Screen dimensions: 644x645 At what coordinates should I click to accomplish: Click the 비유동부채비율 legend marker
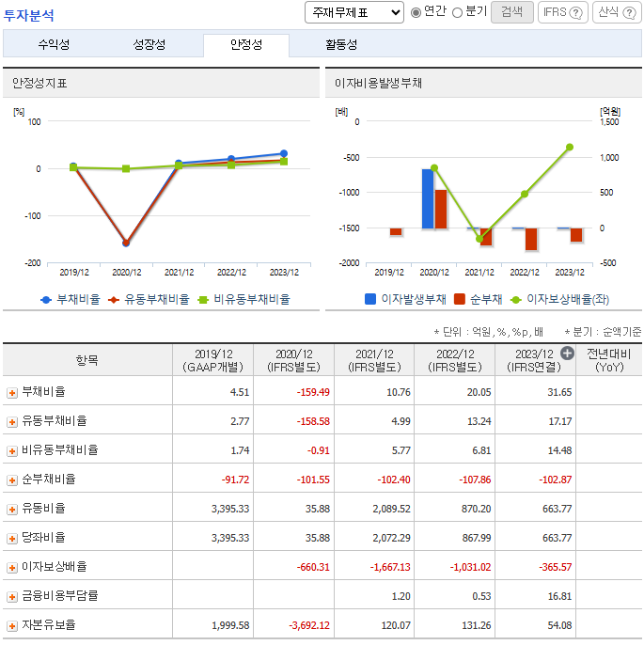click(203, 300)
